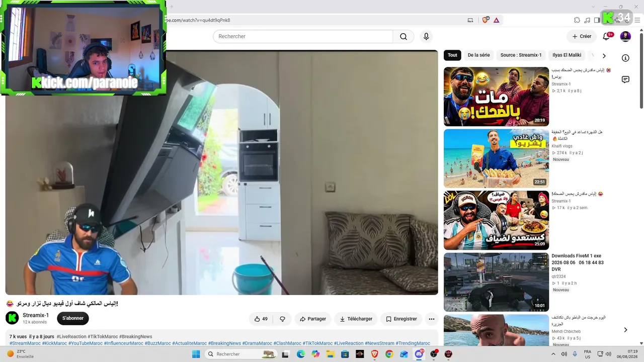Click the Brave Rewards triangle icon
Screen dimensions: 644x362
[497, 20]
